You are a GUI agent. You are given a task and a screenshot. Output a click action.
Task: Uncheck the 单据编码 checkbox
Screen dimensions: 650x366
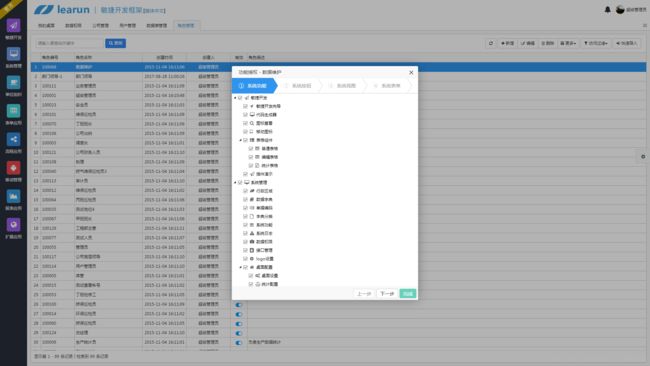click(245, 208)
